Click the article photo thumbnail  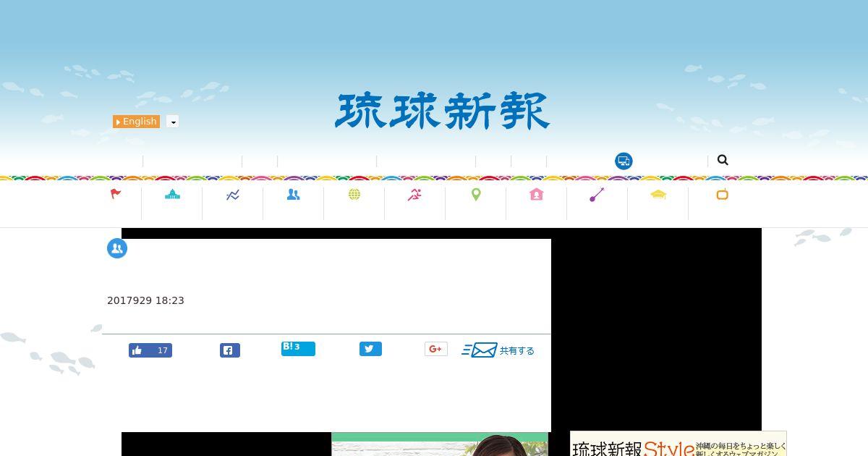coord(440,444)
